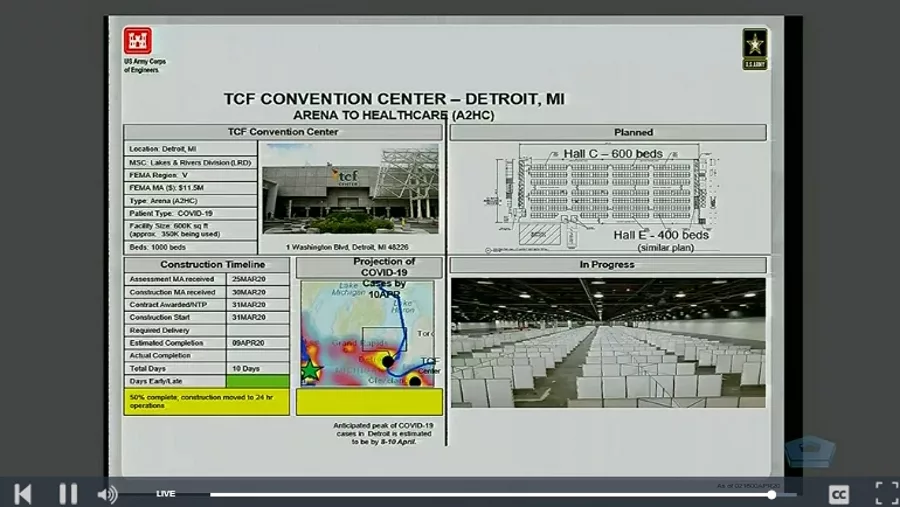Viewport: 900px width, 507px height.
Task: Click the round scrubber handle on progress bar
Action: click(x=771, y=494)
